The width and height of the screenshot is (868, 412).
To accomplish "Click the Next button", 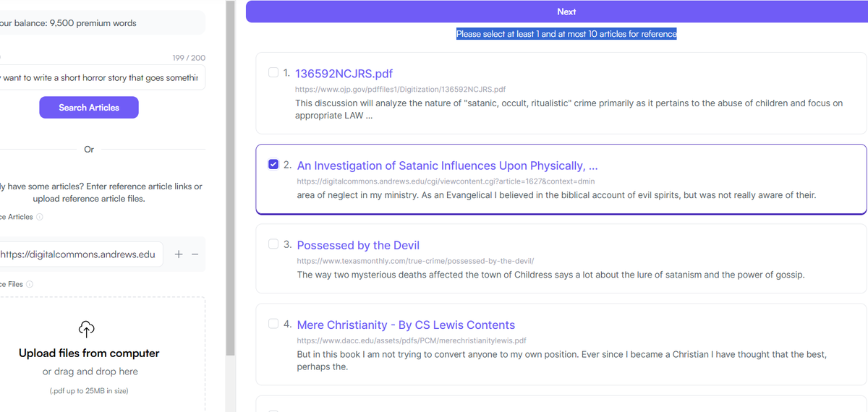I will click(x=566, y=12).
